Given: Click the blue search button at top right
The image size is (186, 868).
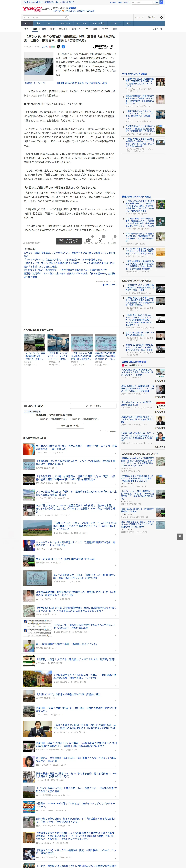Looking at the screenshot, I should tap(161, 2).
